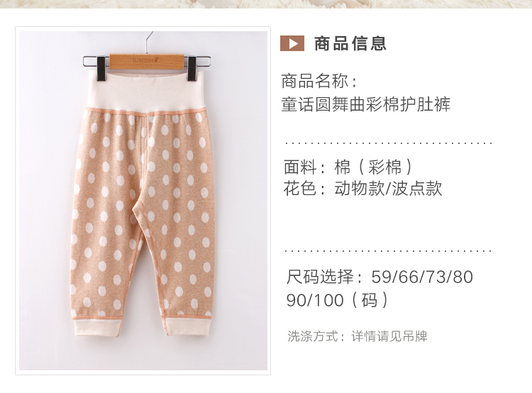Click the left cream pant cuff

click(x=97, y=328)
